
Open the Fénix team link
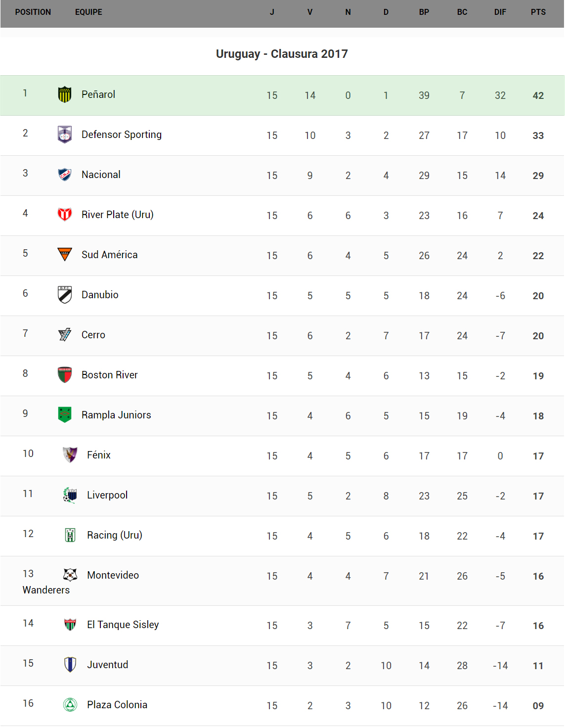tap(98, 455)
